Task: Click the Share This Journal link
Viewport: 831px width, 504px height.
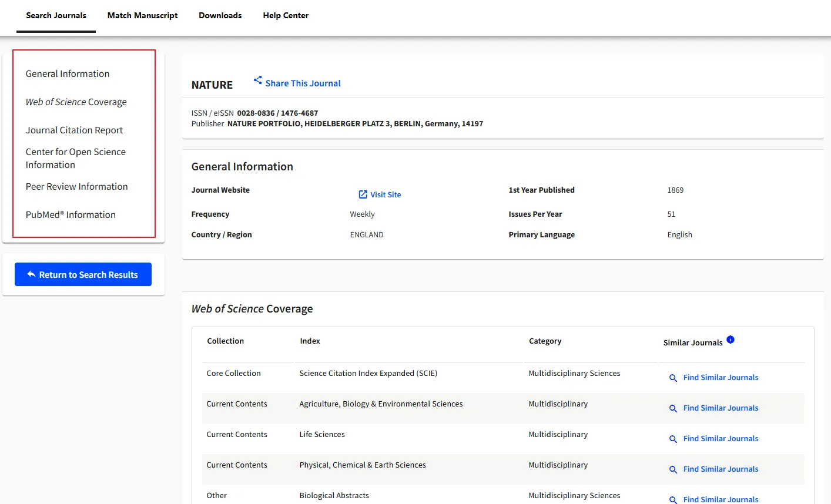Action: coord(303,83)
